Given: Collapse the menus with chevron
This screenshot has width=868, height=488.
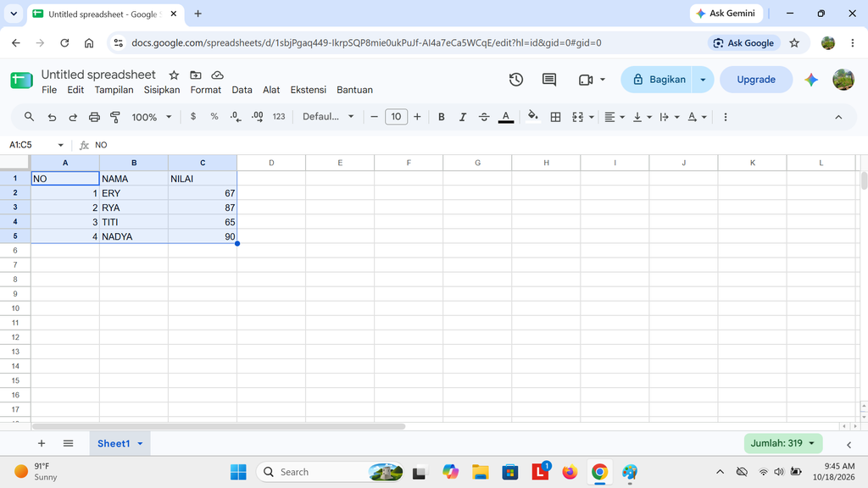Looking at the screenshot, I should click(838, 117).
